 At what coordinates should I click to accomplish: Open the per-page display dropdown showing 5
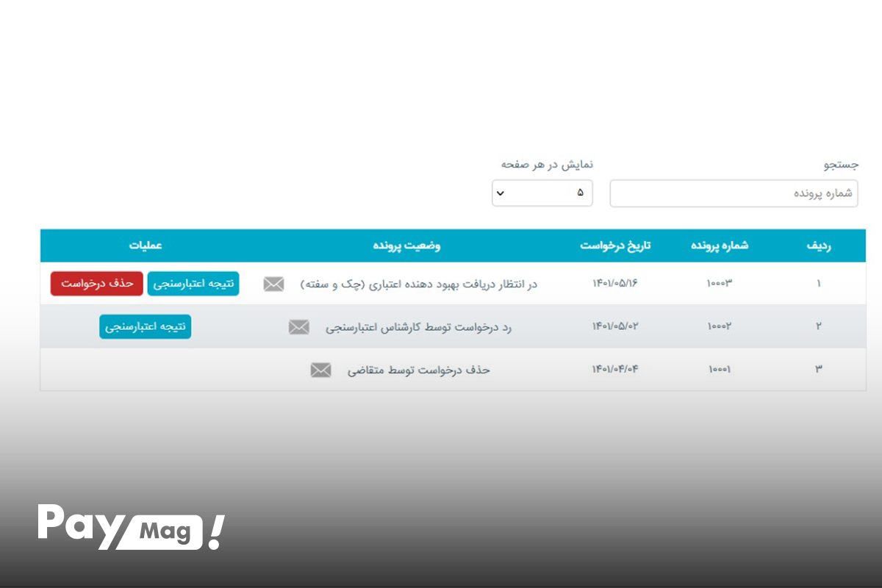tap(542, 193)
